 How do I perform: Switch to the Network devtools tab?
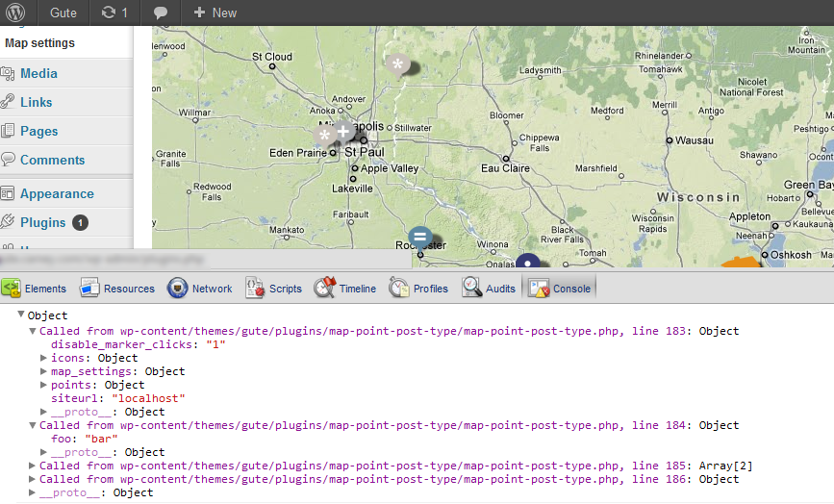click(199, 289)
